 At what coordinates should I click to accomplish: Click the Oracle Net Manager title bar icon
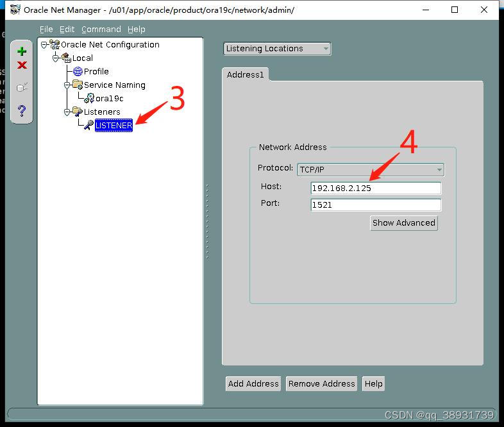pos(15,10)
